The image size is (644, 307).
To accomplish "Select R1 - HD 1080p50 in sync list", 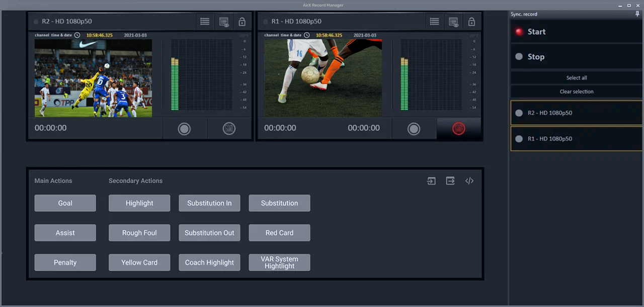I will pyautogui.click(x=576, y=139).
